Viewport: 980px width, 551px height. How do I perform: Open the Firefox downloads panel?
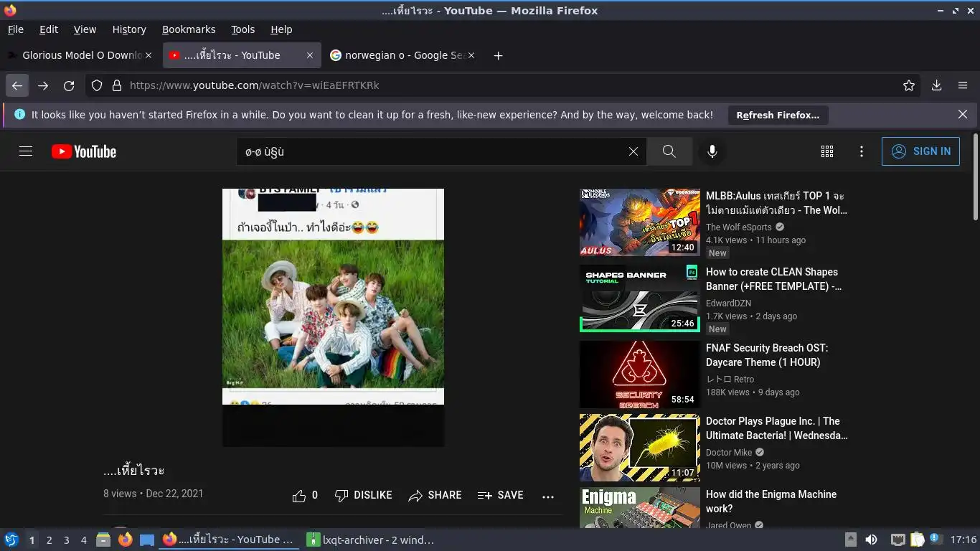point(936,85)
